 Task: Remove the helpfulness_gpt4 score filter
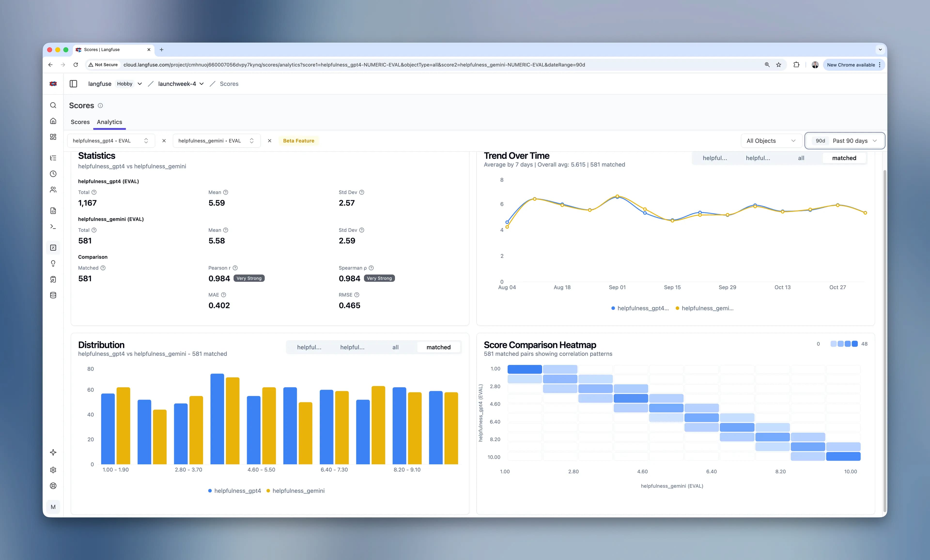pos(164,140)
